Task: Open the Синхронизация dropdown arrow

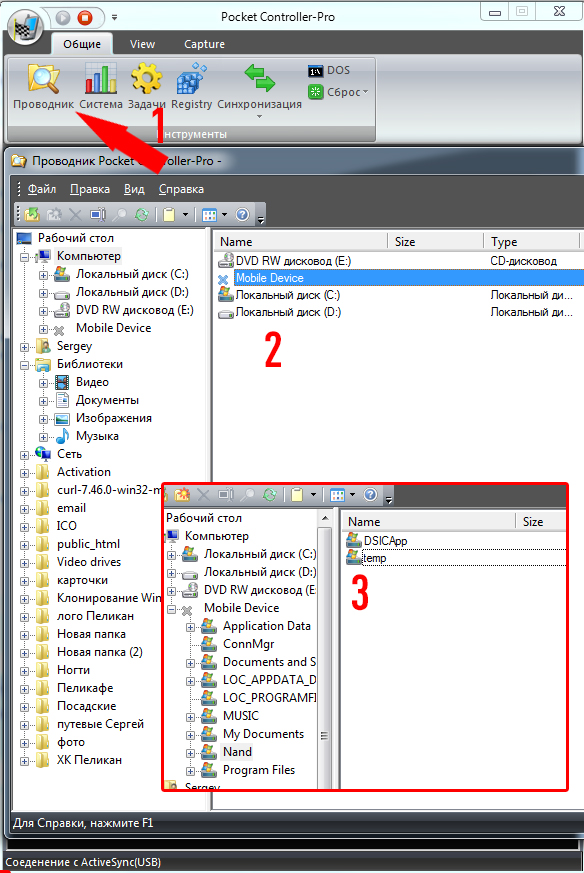Action: [259, 116]
